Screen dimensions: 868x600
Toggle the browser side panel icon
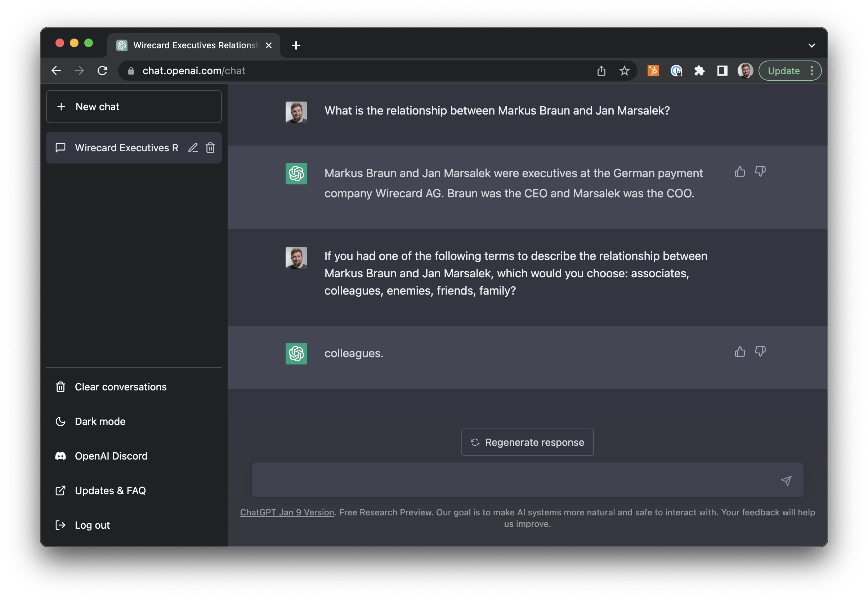pyautogui.click(x=722, y=71)
